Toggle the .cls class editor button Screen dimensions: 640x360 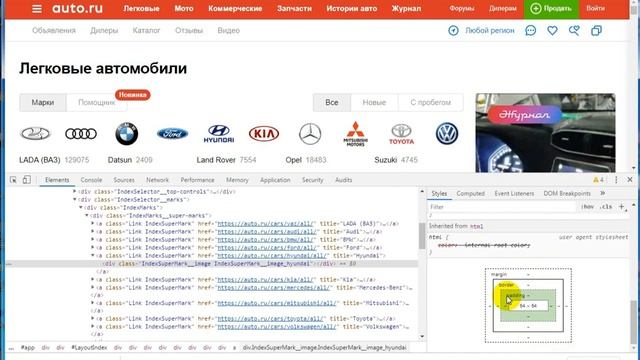(x=606, y=207)
